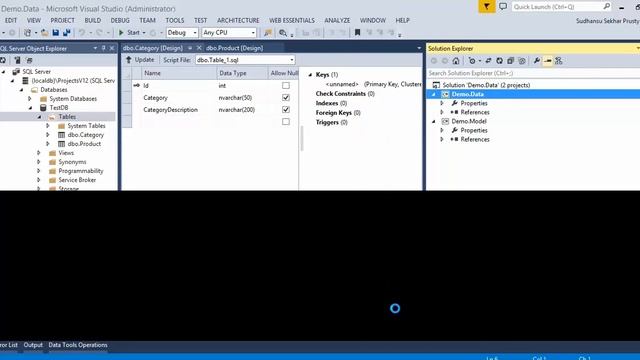Collapse the Keys section
The height and width of the screenshot is (360, 640).
310,75
